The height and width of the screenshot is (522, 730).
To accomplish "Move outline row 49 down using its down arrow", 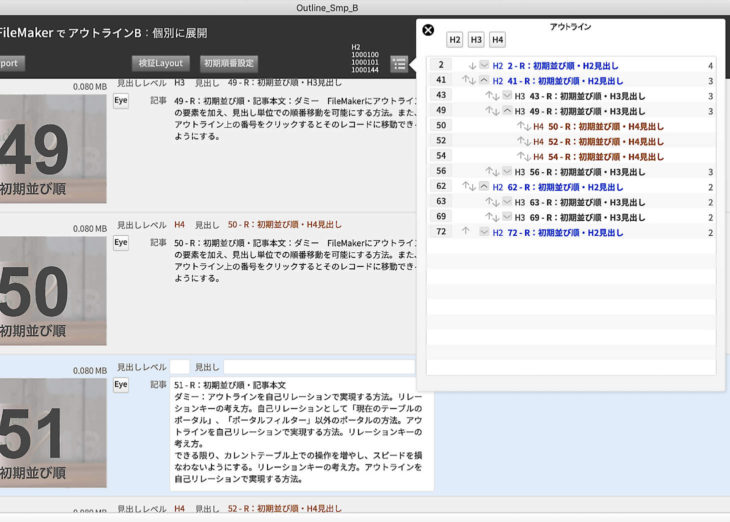I will (496, 111).
